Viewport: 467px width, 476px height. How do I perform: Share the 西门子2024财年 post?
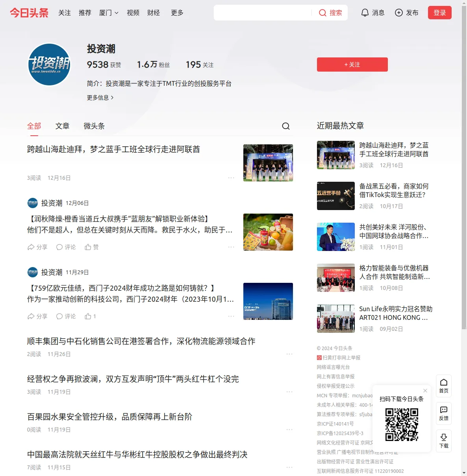[37, 316]
